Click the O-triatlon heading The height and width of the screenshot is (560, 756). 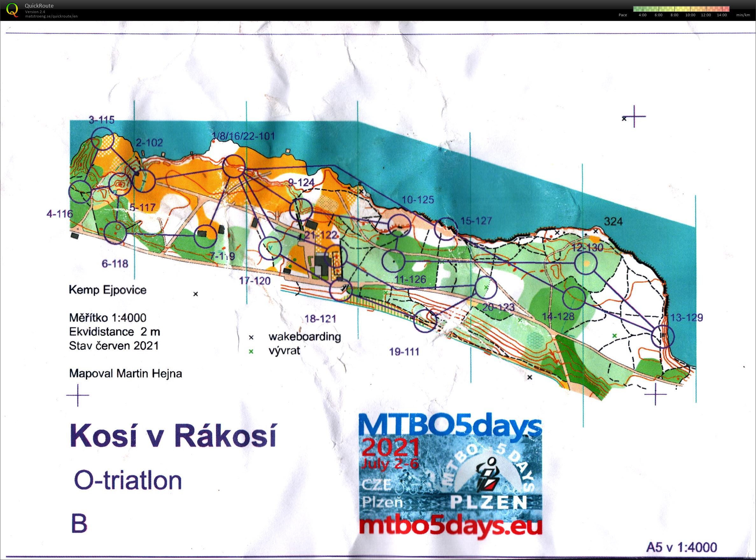(128, 481)
